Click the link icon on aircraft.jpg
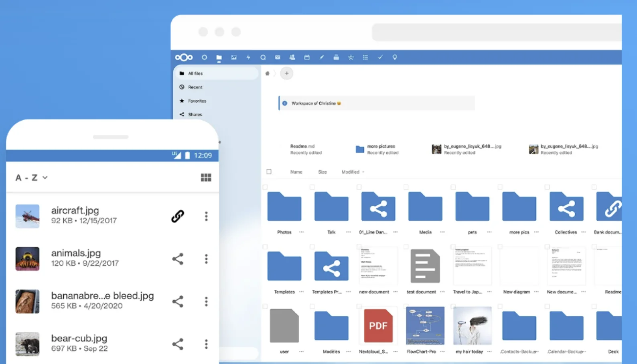Screen dimensions: 637x364 [178, 216]
